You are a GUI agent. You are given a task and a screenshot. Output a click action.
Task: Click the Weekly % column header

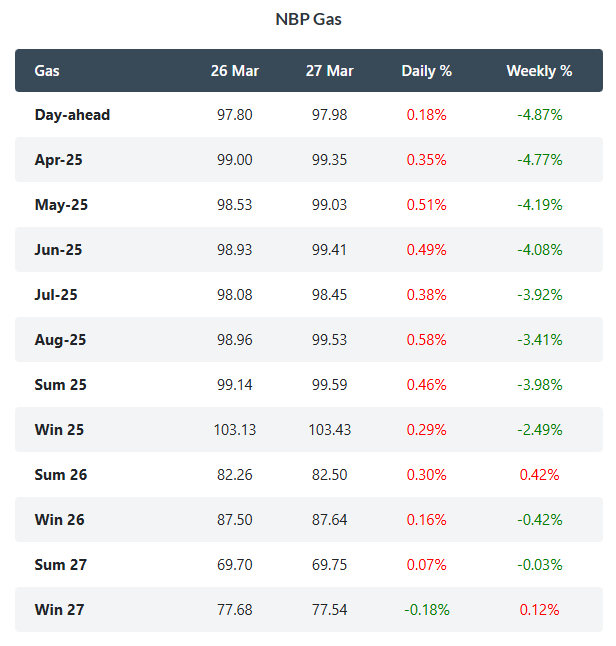coord(539,71)
